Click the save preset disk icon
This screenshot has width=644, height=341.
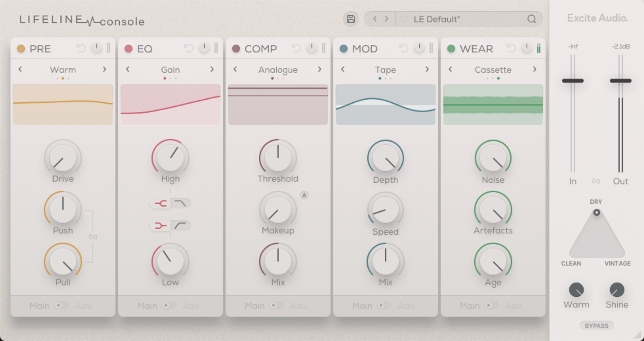click(x=351, y=19)
